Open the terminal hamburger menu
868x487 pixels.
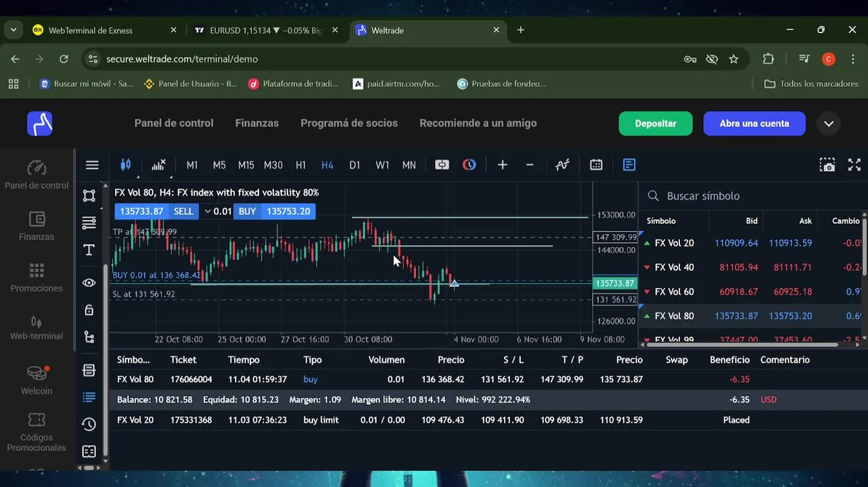[92, 165]
